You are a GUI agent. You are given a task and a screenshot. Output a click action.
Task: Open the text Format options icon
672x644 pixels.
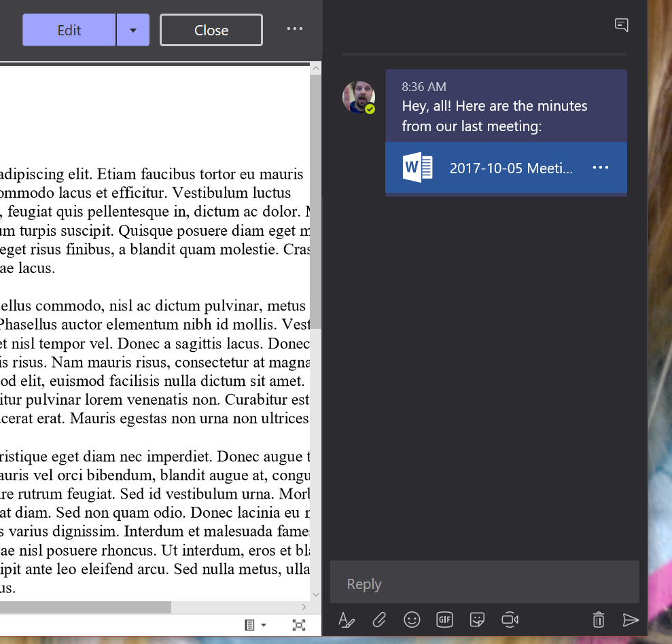point(347,620)
